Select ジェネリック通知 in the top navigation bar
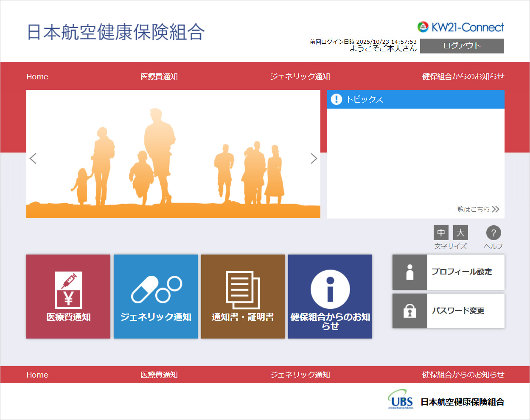The width and height of the screenshot is (530, 420). (x=300, y=77)
